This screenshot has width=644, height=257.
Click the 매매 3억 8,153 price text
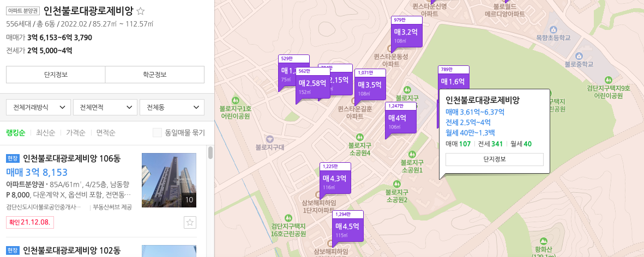coord(37,172)
